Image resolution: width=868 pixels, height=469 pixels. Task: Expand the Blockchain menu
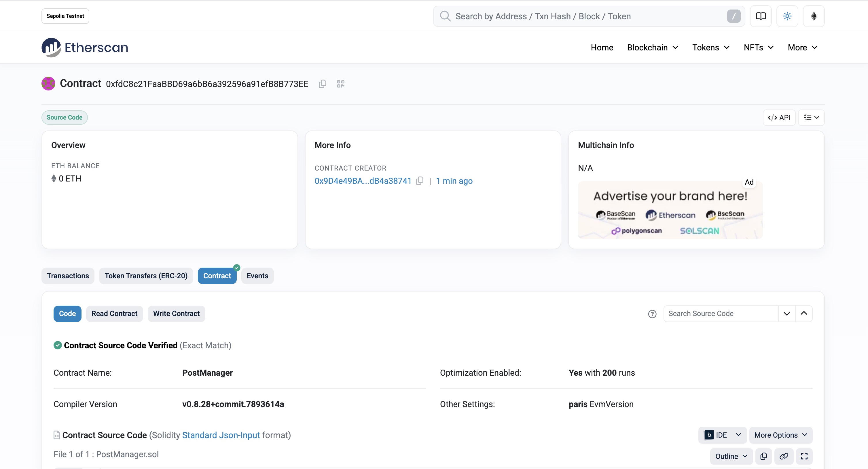(x=652, y=48)
